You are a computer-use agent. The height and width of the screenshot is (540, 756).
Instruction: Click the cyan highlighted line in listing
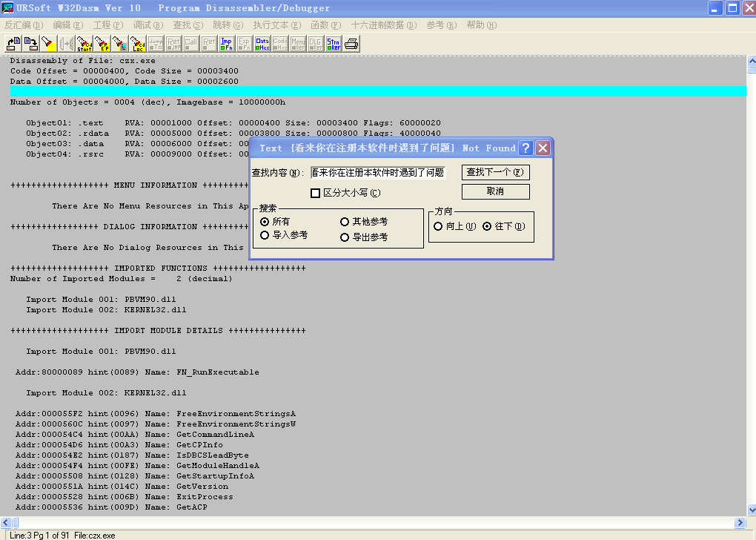point(378,92)
